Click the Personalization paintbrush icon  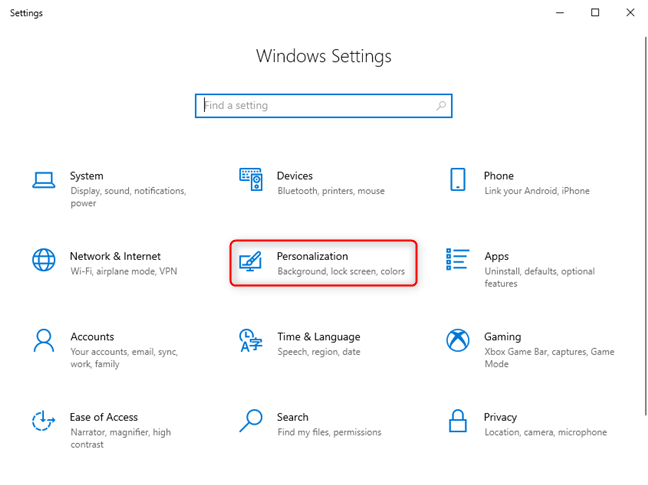click(250, 261)
